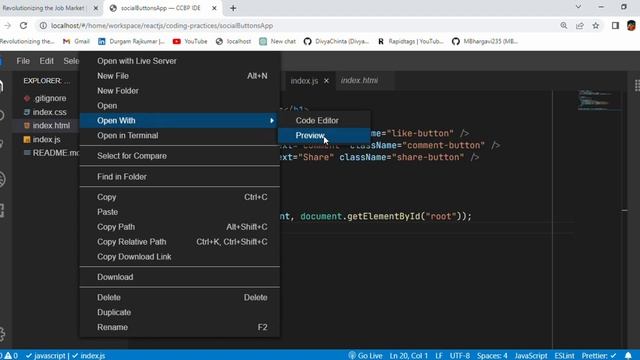Click Download menu entry
This screenshot has width=640, height=360.
click(x=180, y=277)
